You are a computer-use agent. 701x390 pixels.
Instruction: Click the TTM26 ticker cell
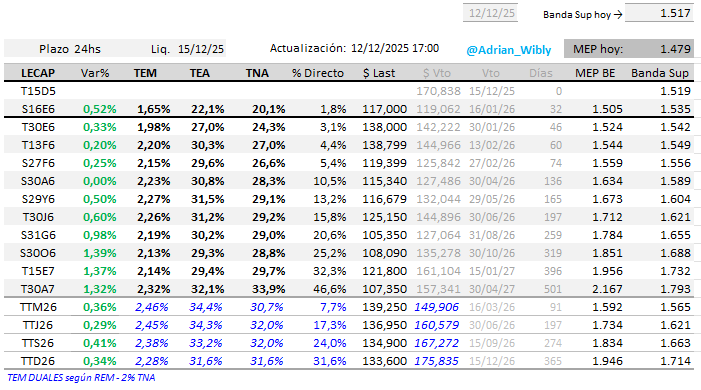(x=38, y=307)
